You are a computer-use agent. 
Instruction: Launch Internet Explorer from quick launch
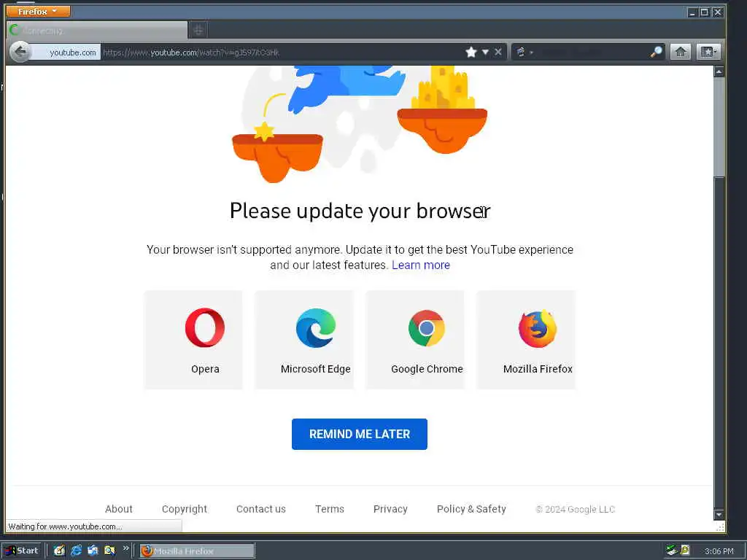click(x=76, y=551)
